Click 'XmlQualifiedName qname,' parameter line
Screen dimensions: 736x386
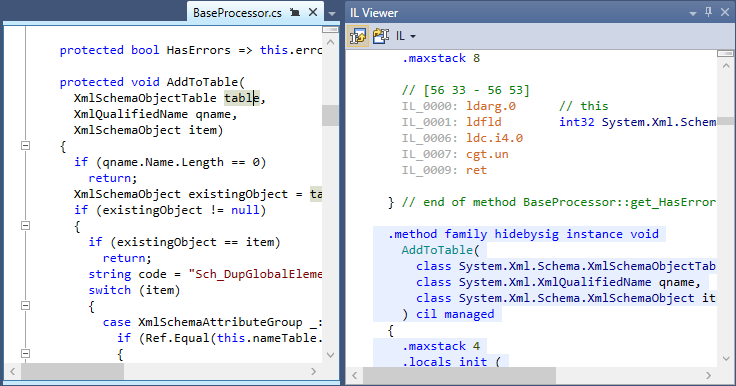155,114
